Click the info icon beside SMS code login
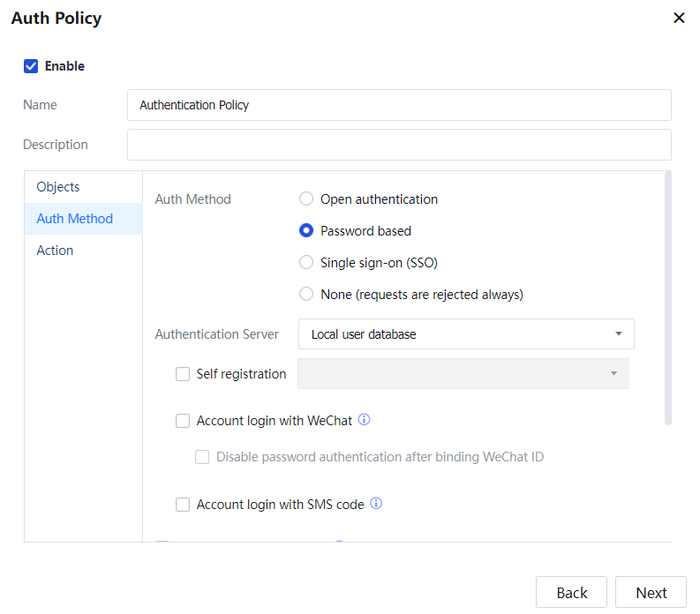 click(x=376, y=504)
